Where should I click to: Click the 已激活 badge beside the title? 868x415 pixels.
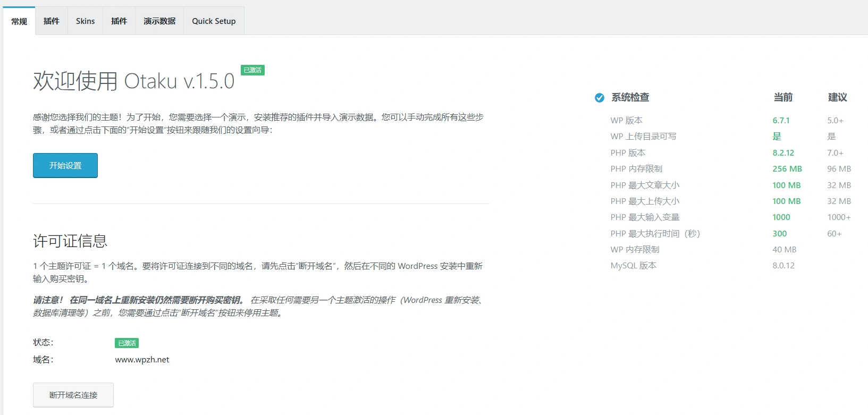[x=252, y=70]
